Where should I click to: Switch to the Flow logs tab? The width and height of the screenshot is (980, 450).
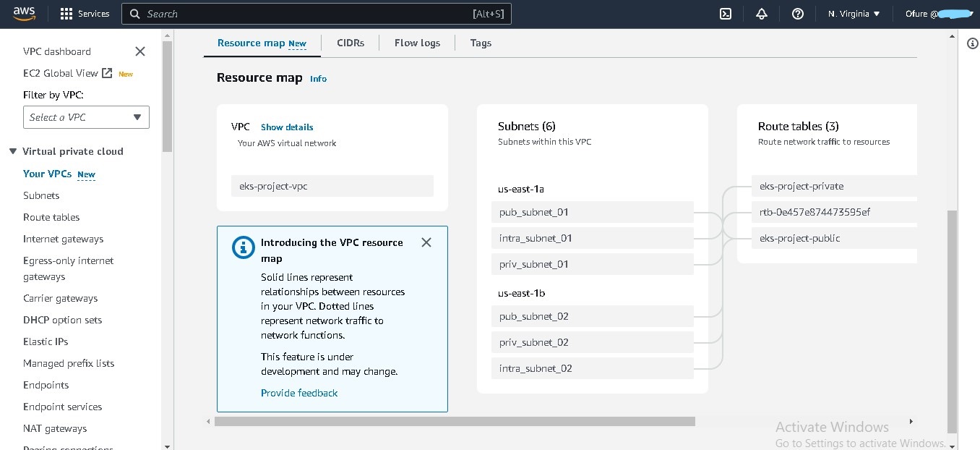[x=417, y=43]
